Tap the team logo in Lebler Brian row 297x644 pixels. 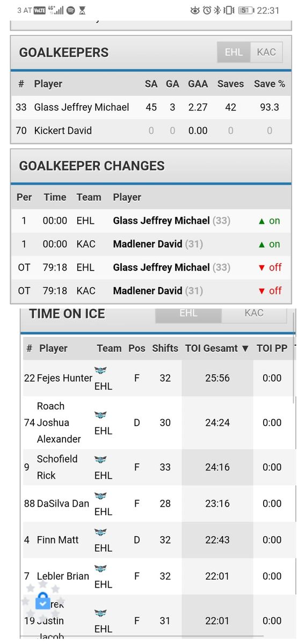(x=100, y=568)
